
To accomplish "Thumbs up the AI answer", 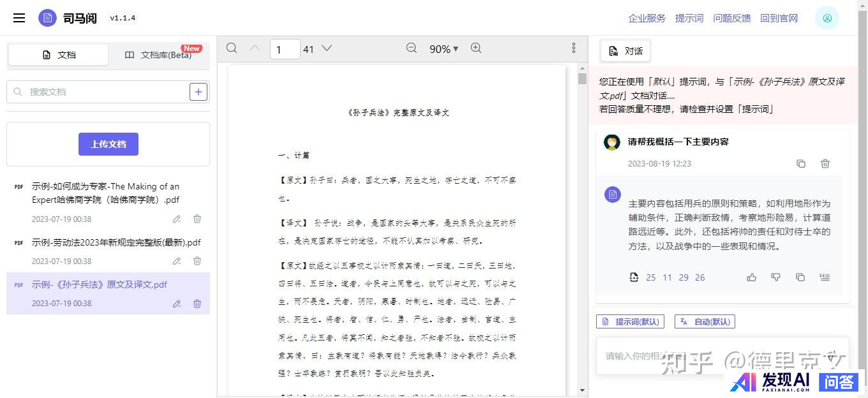I will [x=751, y=277].
